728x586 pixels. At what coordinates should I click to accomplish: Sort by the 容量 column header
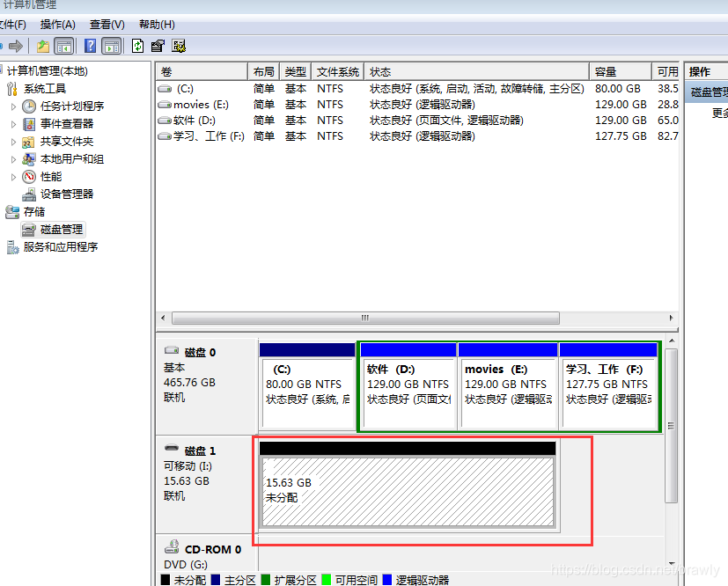(621, 72)
